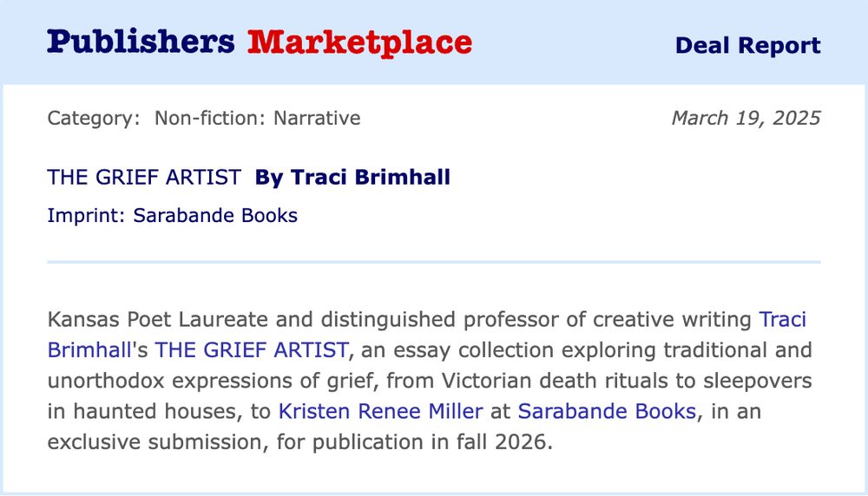Open Sarabande Books link in paragraph
Image resolution: width=868 pixels, height=496 pixels.
click(x=607, y=411)
